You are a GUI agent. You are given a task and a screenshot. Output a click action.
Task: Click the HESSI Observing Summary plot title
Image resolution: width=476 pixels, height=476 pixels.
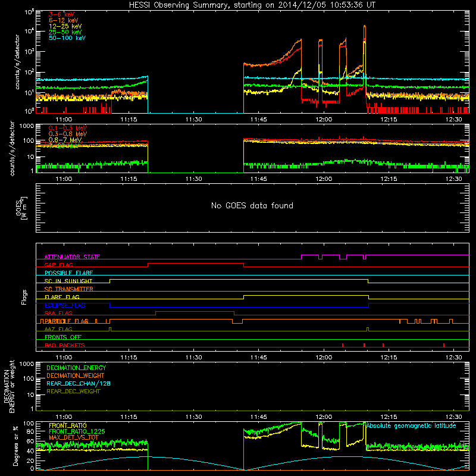click(252, 5)
